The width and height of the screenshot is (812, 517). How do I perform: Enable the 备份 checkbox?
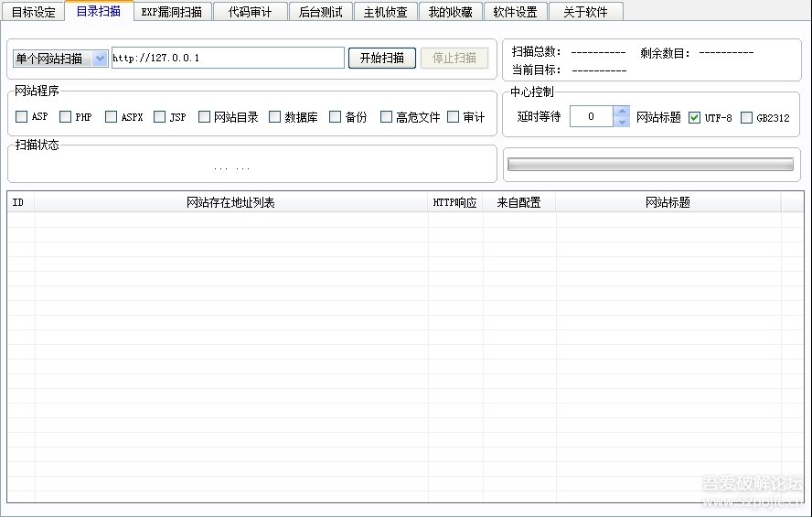tap(335, 116)
